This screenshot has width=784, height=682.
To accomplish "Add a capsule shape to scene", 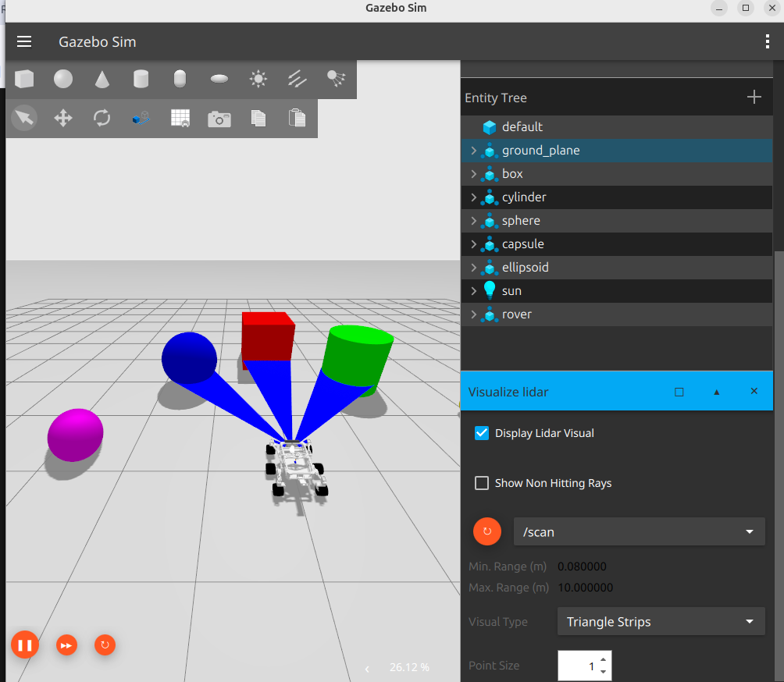I will coord(180,79).
